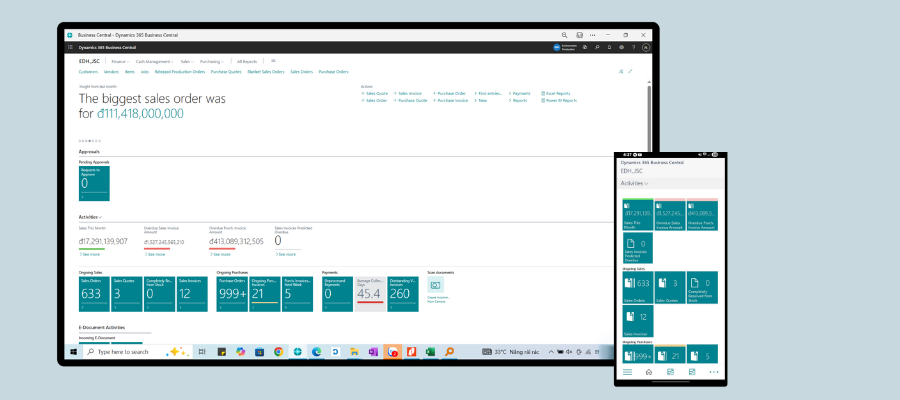Open the app launcher waffle icon
Viewport: 900px width, 400px height.
(x=70, y=48)
